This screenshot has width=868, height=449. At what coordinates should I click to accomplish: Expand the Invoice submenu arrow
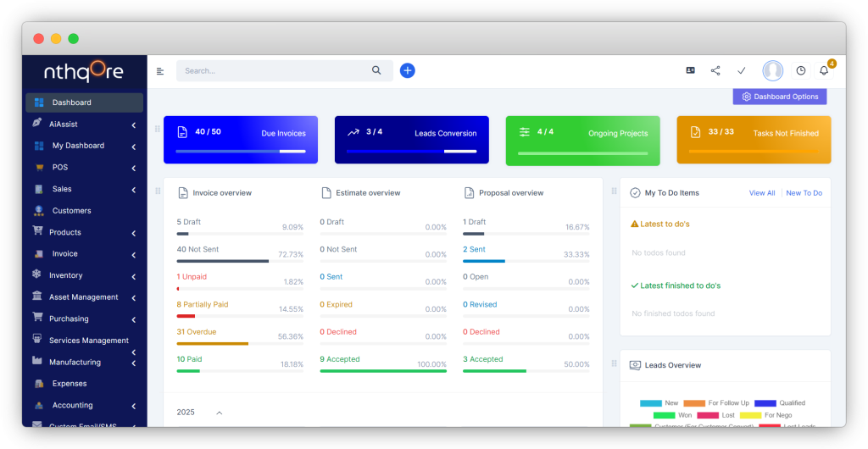click(133, 256)
